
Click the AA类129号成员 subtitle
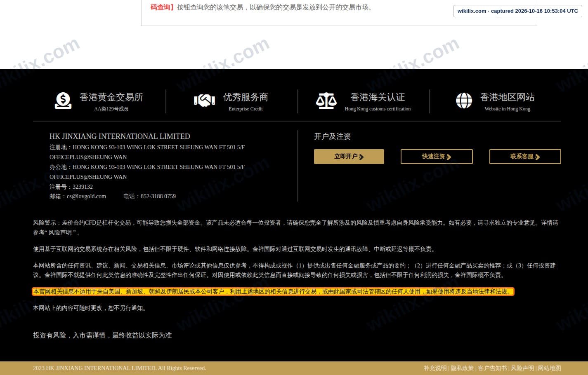point(111,109)
